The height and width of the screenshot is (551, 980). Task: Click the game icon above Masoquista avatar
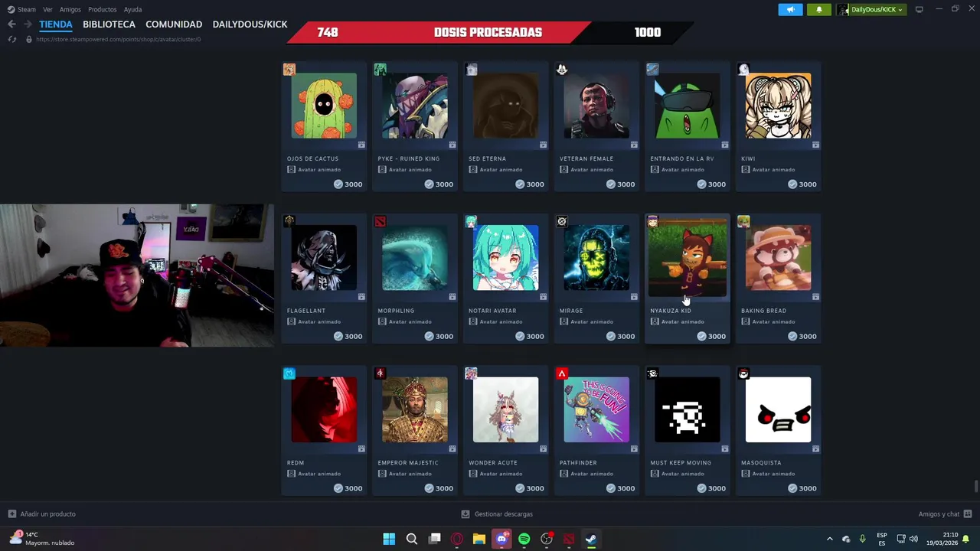click(x=743, y=373)
